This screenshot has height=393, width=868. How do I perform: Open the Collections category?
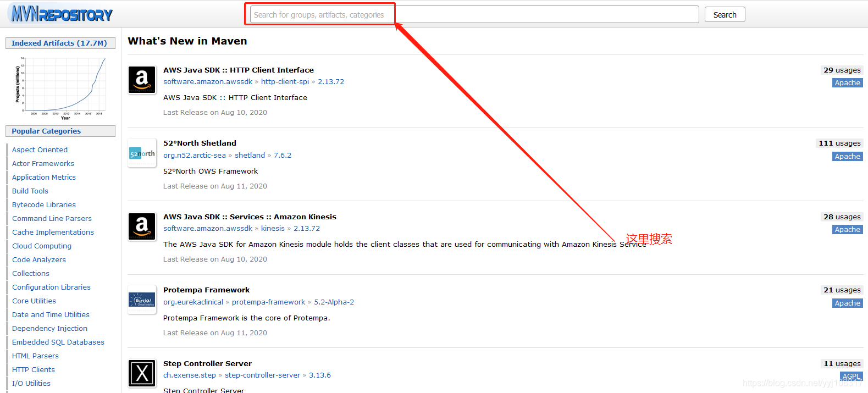[31, 273]
